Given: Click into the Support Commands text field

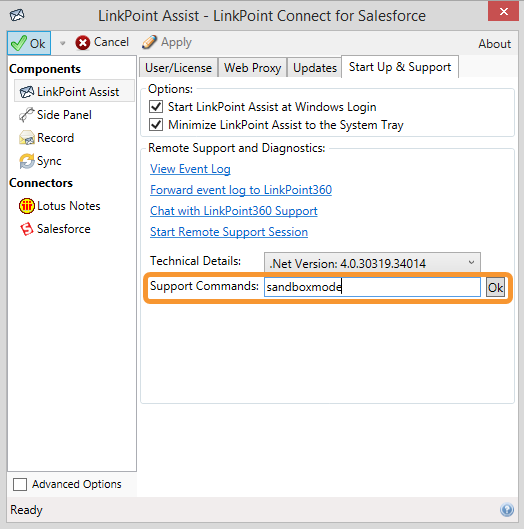Looking at the screenshot, I should [x=372, y=287].
